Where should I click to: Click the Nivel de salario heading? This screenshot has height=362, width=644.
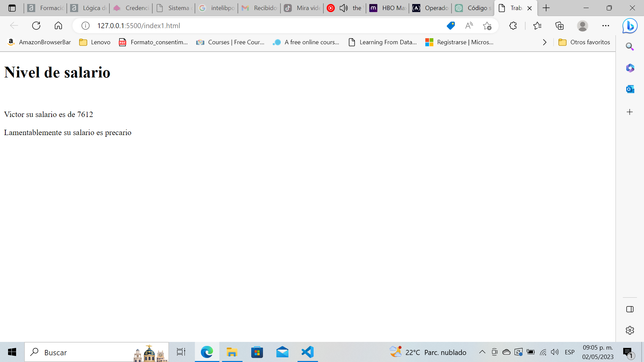click(x=57, y=72)
